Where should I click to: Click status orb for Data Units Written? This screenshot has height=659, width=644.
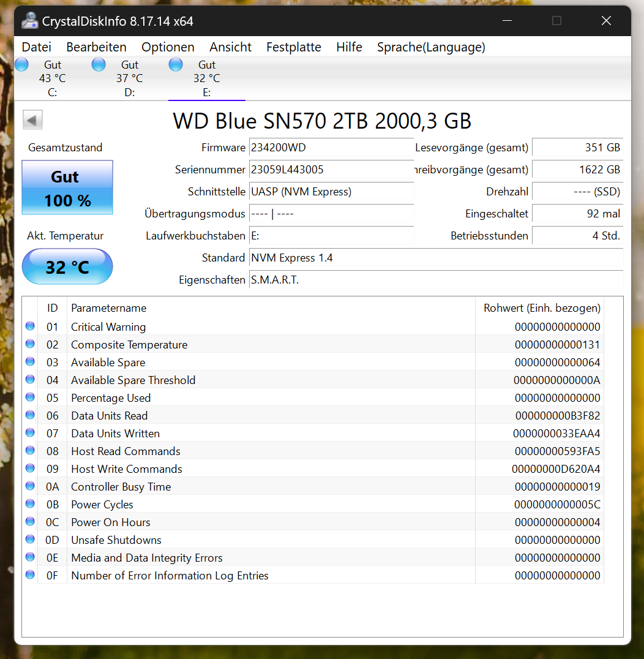point(30,432)
